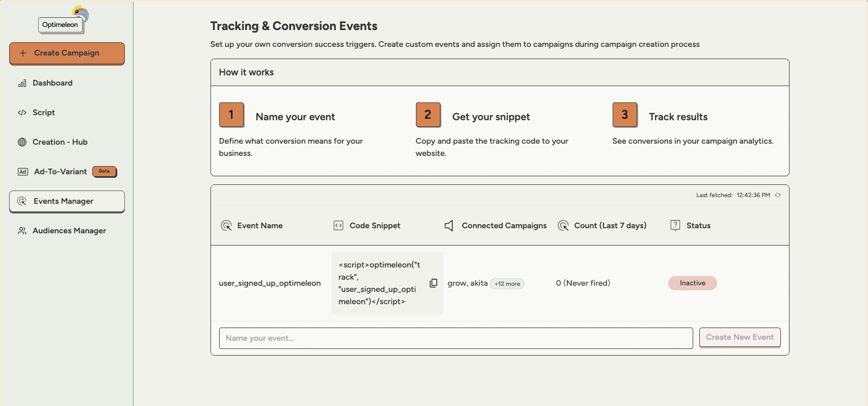
Task: Click the Status column header
Action: (x=698, y=226)
